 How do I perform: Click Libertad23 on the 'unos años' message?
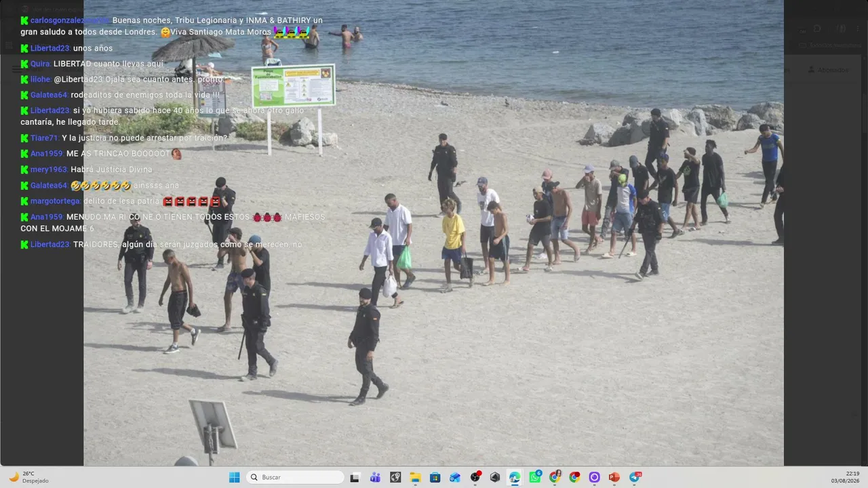[50, 48]
